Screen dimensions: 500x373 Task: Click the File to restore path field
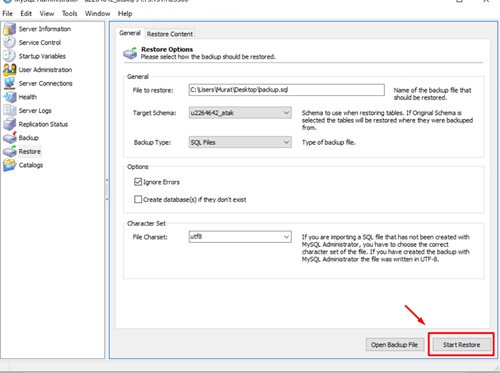click(286, 90)
